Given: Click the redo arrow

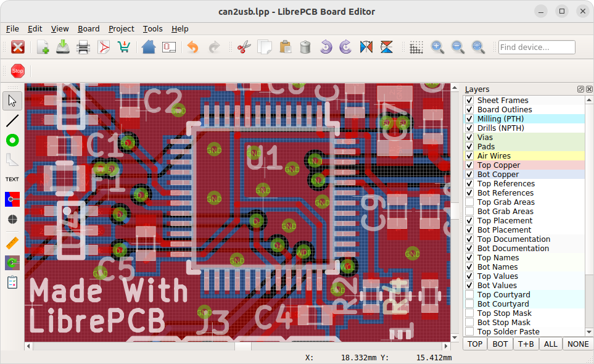Looking at the screenshot, I should click(x=214, y=47).
